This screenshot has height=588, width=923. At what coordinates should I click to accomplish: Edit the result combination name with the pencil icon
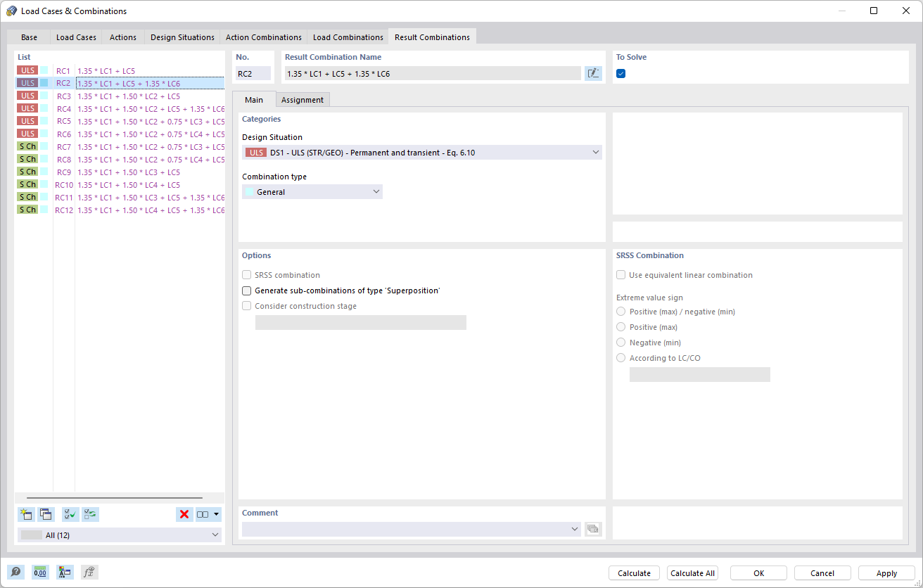pos(593,73)
